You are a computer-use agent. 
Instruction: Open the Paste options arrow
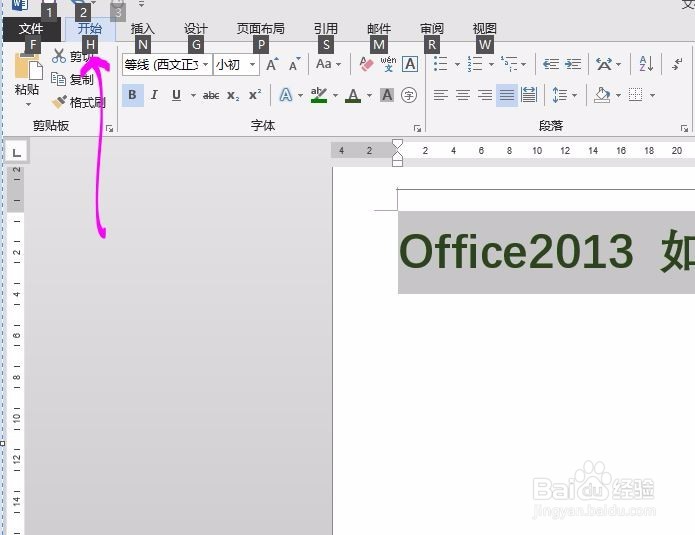click(x=28, y=105)
